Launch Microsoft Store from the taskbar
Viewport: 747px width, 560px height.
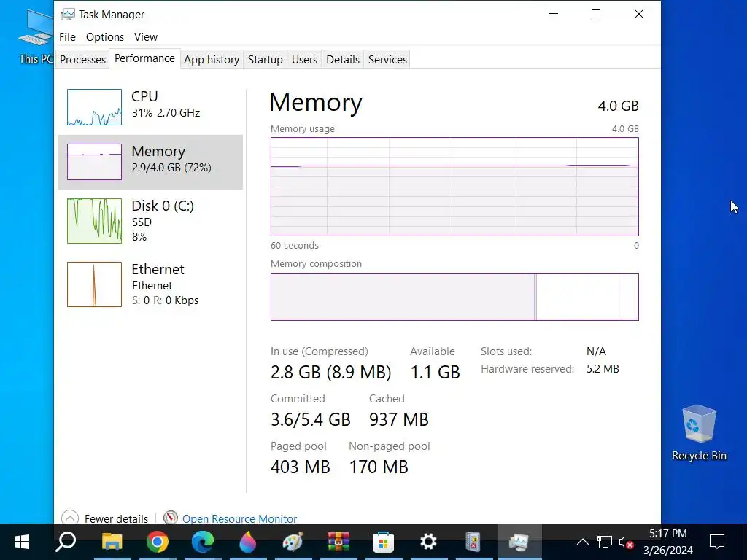click(x=383, y=542)
